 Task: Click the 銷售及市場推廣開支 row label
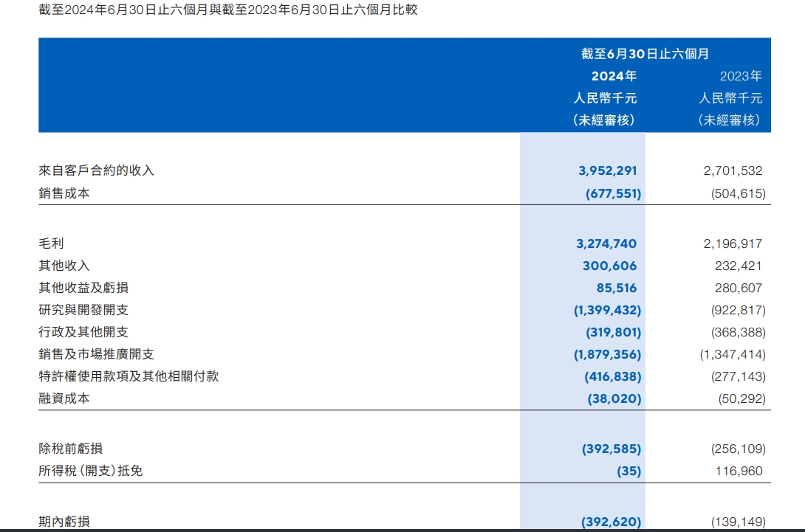[97, 354]
